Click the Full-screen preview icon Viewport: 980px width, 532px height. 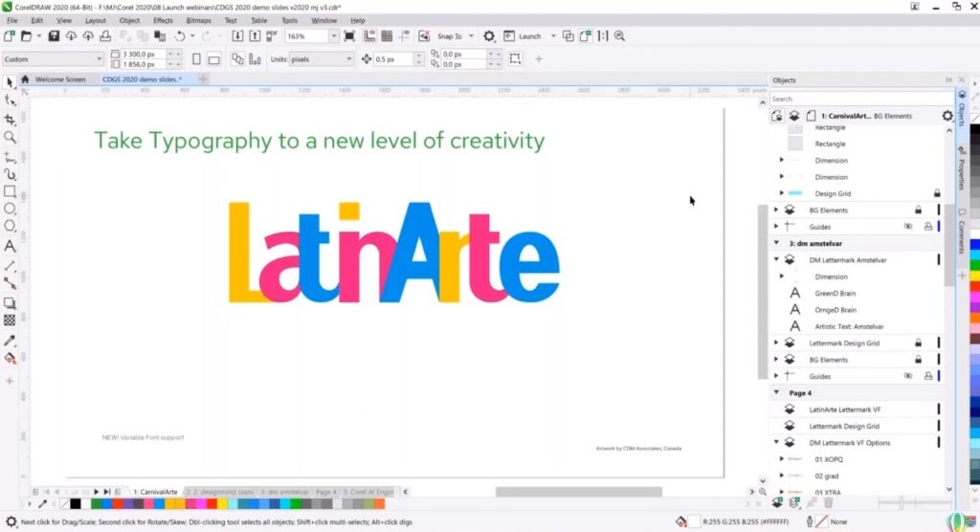(x=349, y=36)
